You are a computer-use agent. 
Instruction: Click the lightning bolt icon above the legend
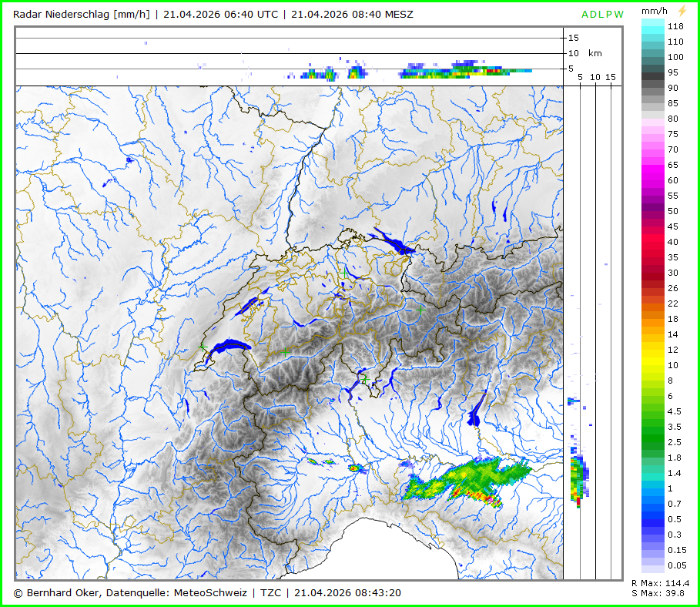pyautogui.click(x=681, y=12)
